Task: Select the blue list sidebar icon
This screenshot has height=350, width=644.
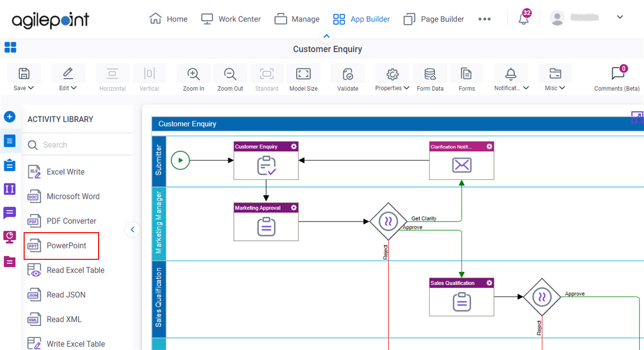Action: coord(10,141)
